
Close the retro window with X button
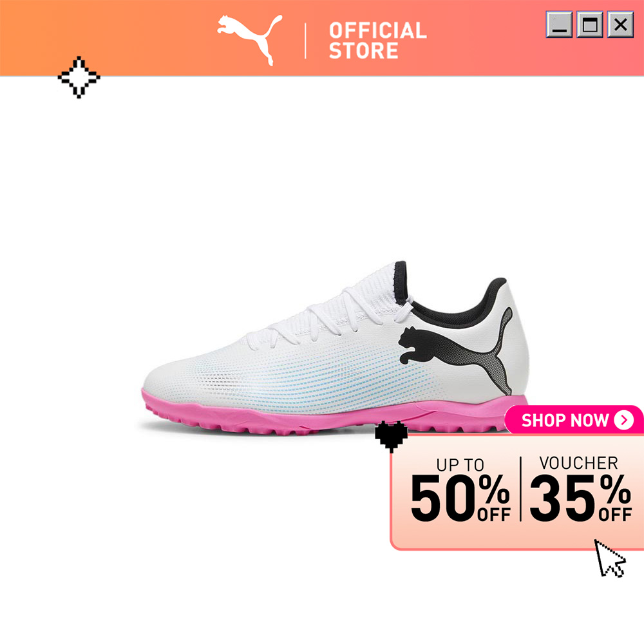(620, 24)
